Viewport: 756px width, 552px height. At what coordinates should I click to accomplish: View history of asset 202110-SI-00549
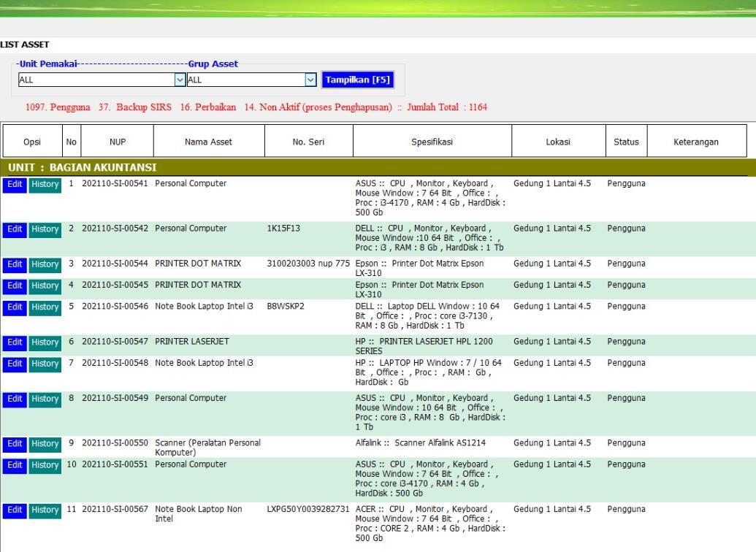point(45,399)
